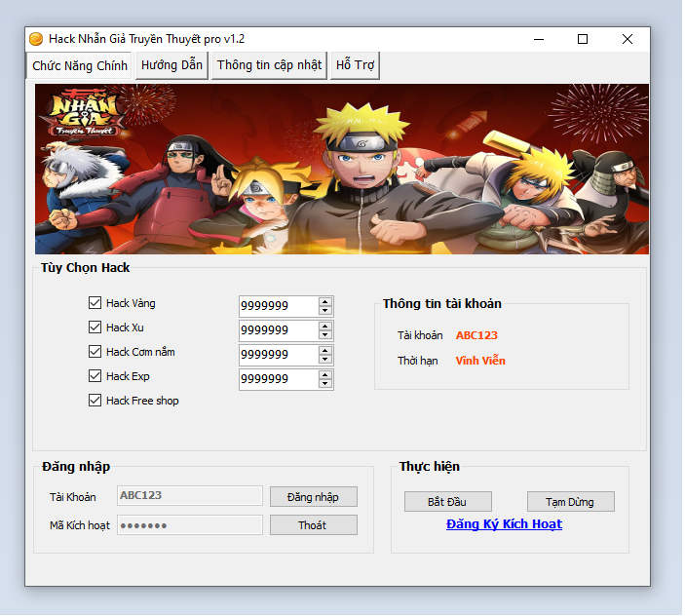Click the Nhẫn Giả game logo in banner

pos(85,113)
